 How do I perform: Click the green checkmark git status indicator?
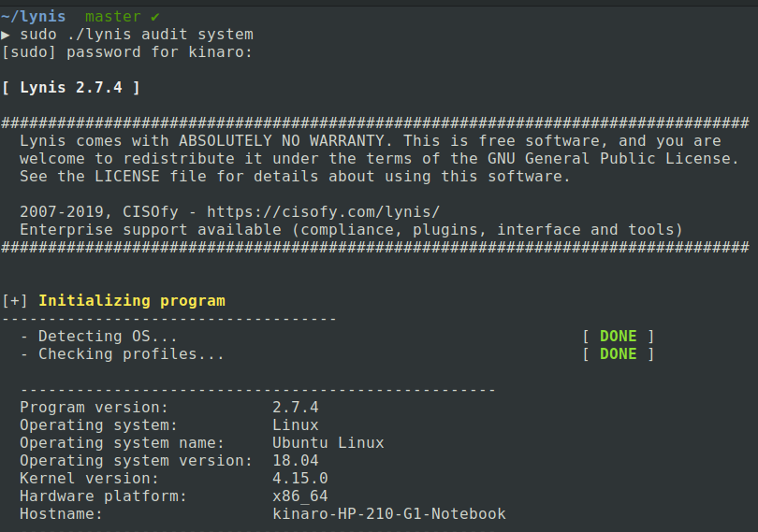point(155,17)
